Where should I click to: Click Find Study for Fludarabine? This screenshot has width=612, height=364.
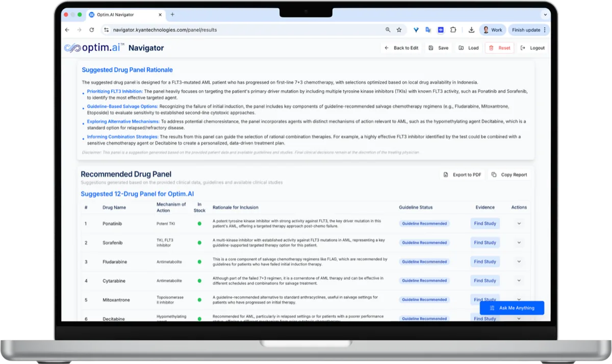click(485, 262)
